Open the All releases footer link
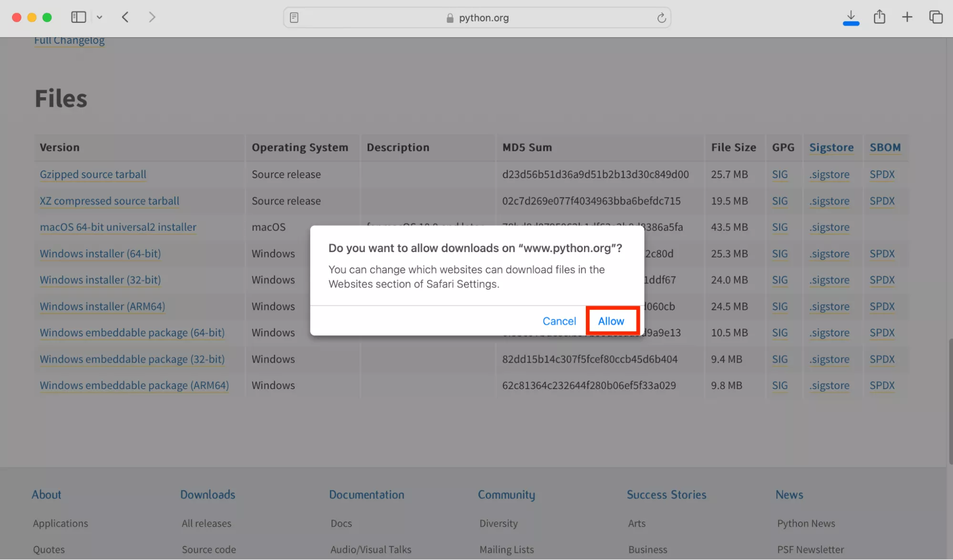 tap(206, 523)
